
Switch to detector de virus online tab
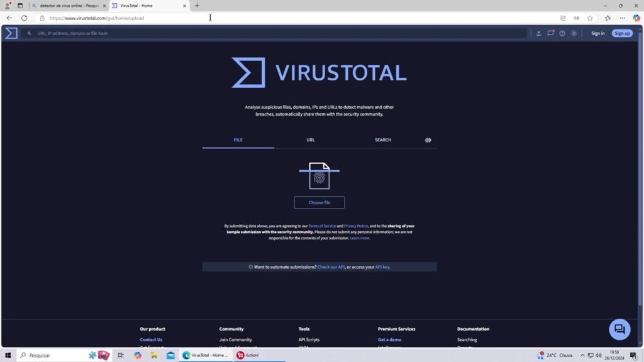pyautogui.click(x=69, y=6)
